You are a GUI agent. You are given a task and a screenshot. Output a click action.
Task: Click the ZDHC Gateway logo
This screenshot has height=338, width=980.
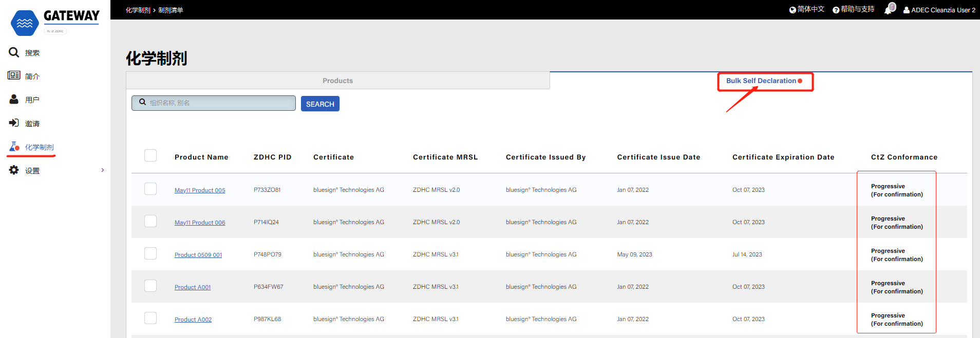(55, 23)
